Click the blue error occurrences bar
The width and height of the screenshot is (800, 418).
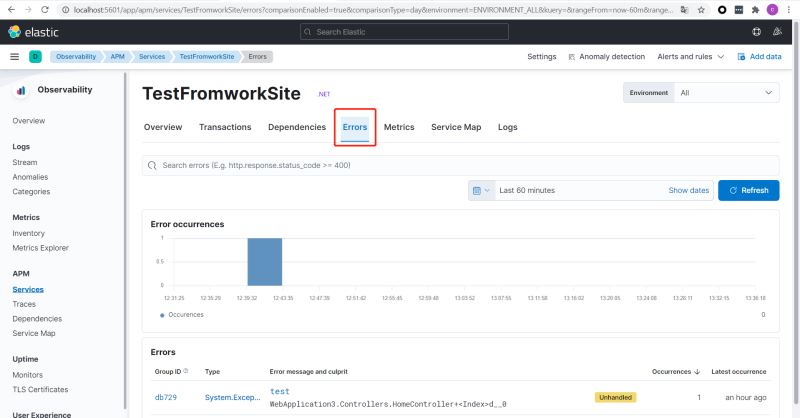[265, 262]
